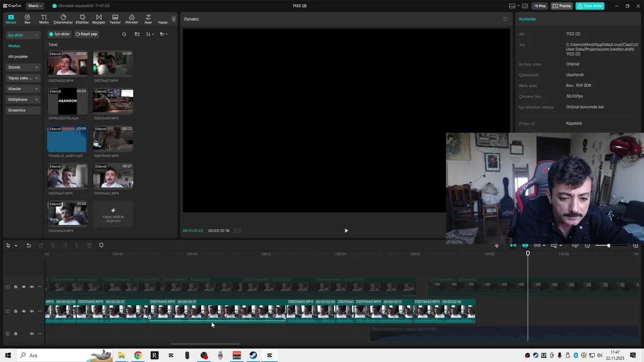
Task: Click the media search magnifier icon
Action: 124,34
